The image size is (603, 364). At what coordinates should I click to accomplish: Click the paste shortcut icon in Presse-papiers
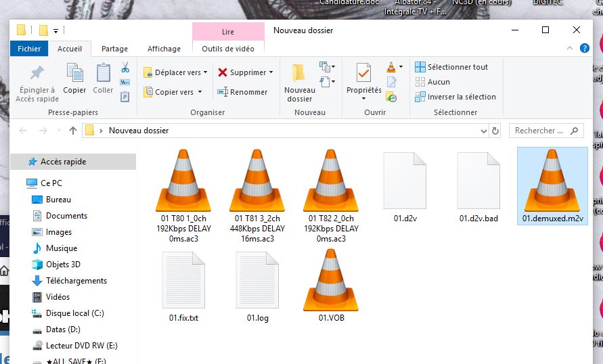tap(125, 97)
